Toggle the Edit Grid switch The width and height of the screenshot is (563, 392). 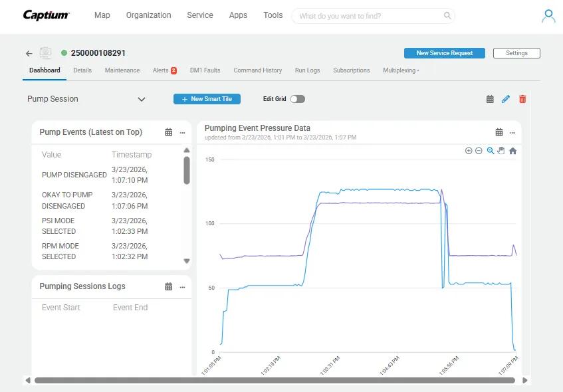pyautogui.click(x=297, y=99)
